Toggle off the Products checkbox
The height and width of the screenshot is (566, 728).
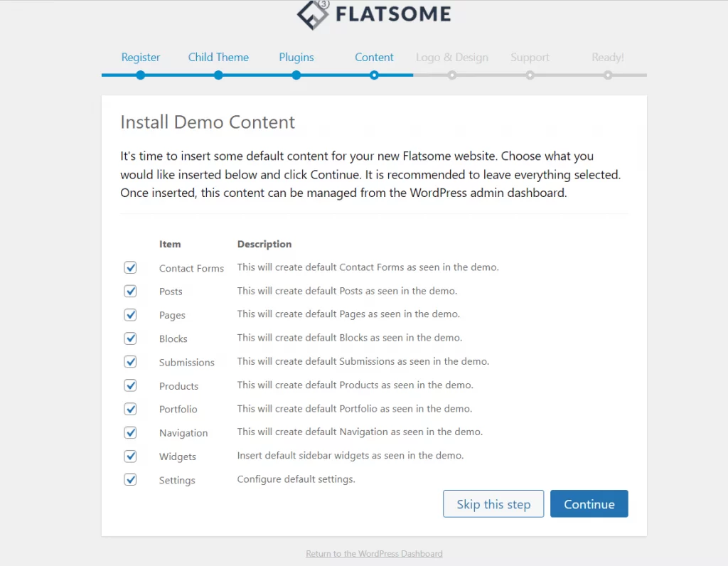(130, 385)
